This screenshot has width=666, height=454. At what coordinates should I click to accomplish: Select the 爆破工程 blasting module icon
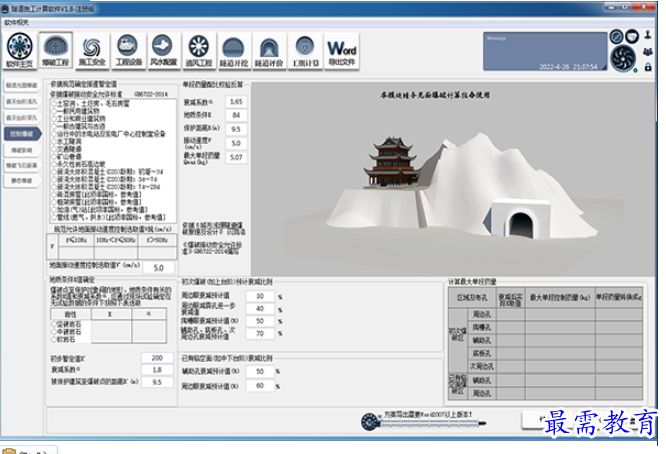[56, 51]
